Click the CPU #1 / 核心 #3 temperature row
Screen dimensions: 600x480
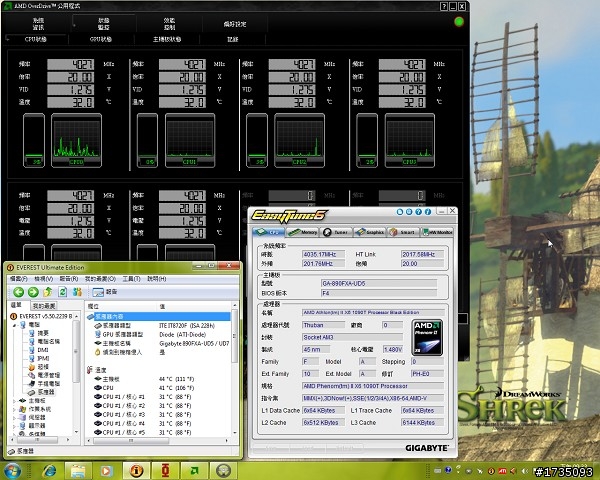(x=158, y=415)
